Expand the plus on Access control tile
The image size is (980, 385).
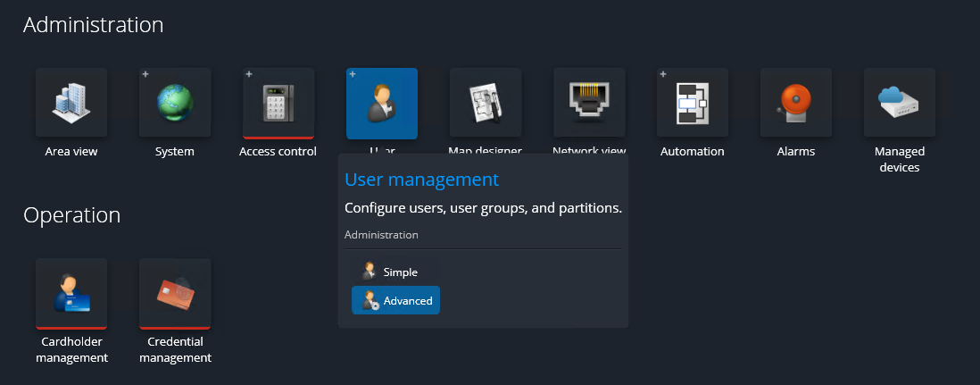pos(249,74)
